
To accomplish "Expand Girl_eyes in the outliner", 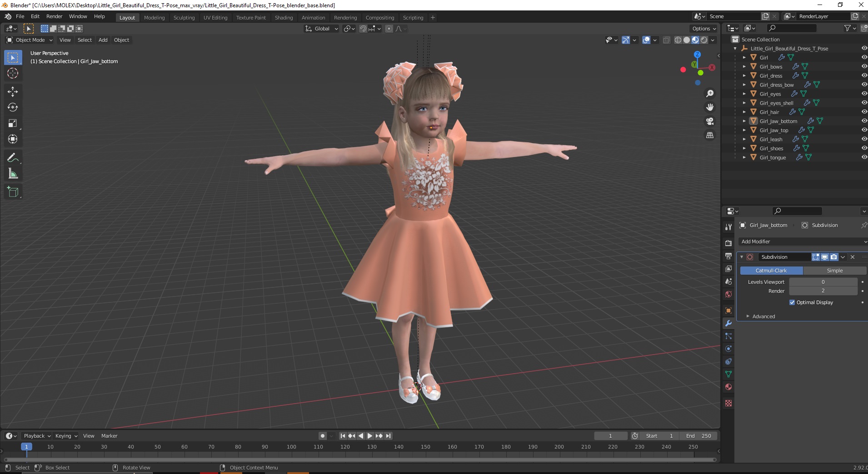I will [744, 94].
